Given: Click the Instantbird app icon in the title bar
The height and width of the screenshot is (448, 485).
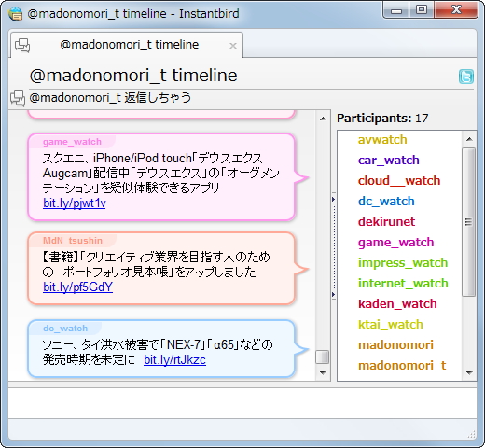Looking at the screenshot, I should click(16, 14).
